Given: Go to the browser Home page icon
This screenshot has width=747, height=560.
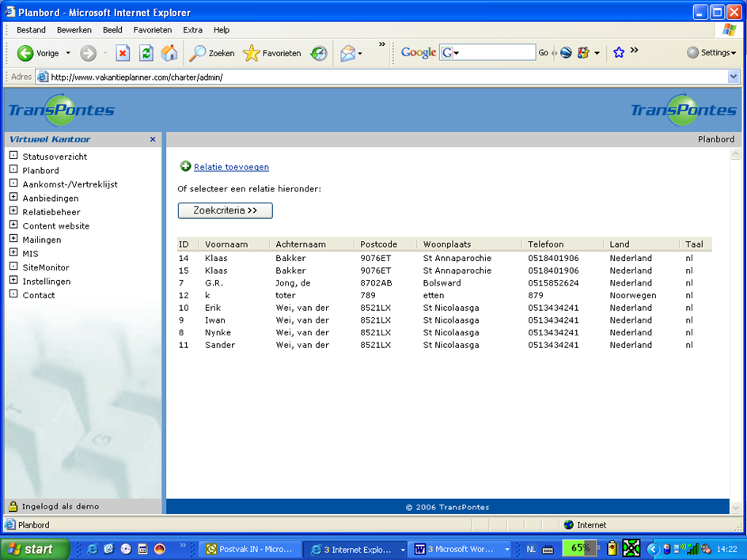Looking at the screenshot, I should pyautogui.click(x=169, y=53).
